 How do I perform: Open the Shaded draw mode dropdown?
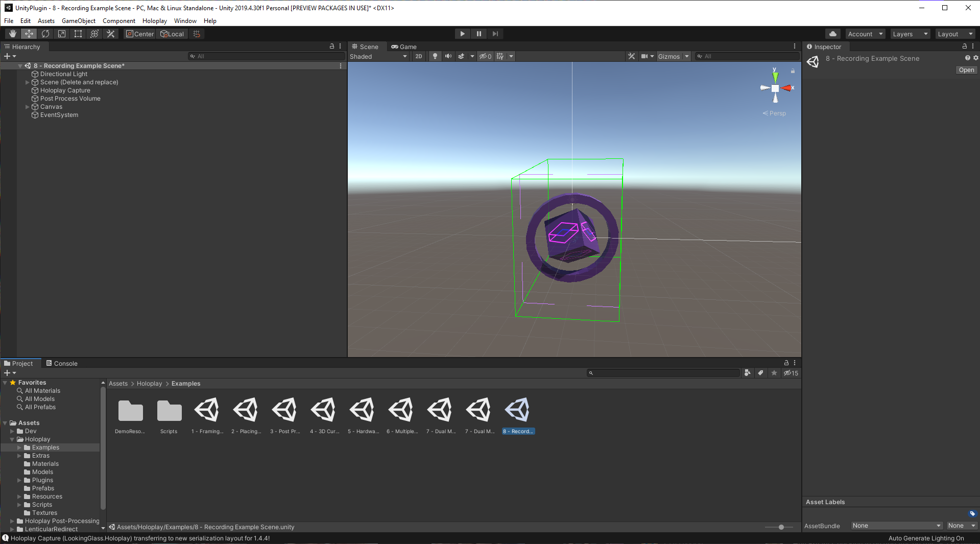click(378, 56)
